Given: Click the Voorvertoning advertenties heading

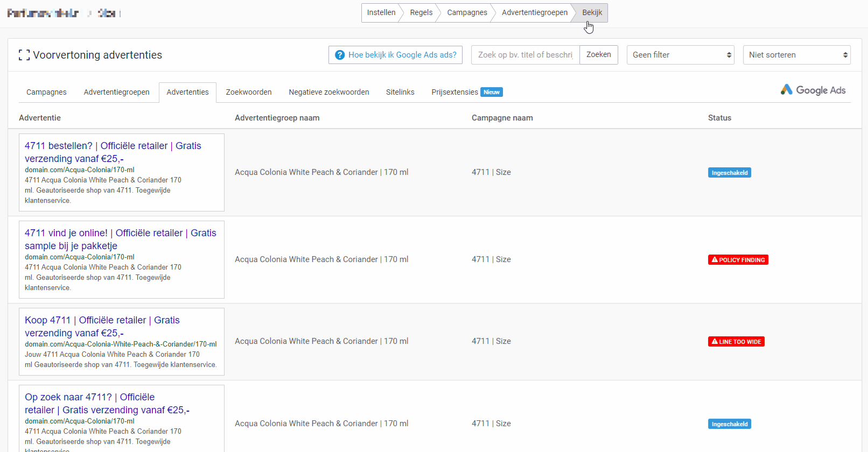Looking at the screenshot, I should (97, 55).
